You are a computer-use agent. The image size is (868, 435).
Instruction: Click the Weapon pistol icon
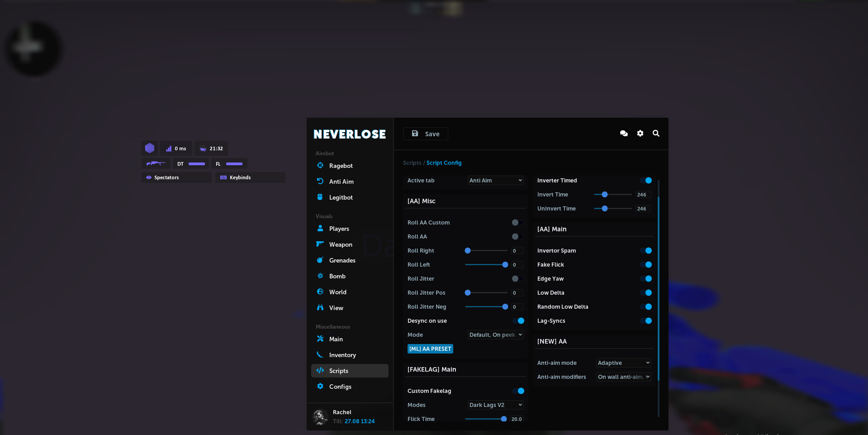tap(320, 244)
